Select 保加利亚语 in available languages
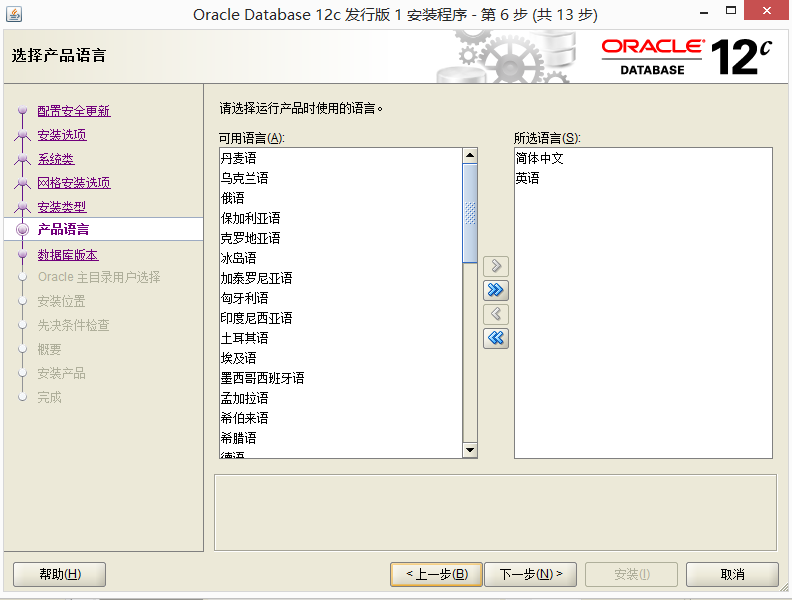This screenshot has width=792, height=600. click(341, 218)
